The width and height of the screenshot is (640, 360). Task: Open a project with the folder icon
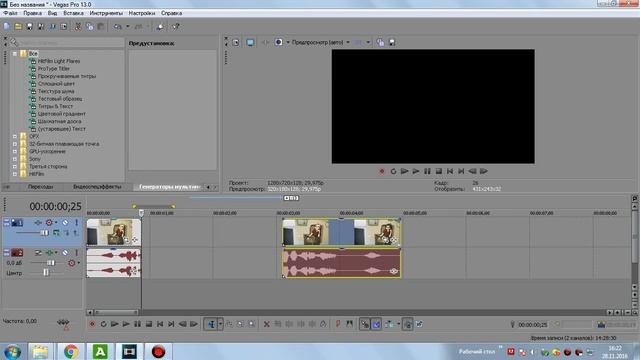coord(18,27)
